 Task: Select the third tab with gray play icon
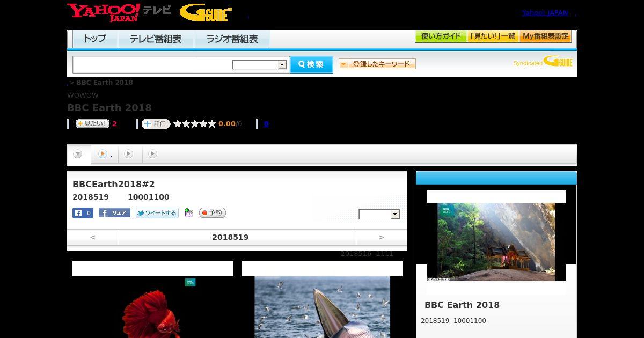(x=129, y=154)
